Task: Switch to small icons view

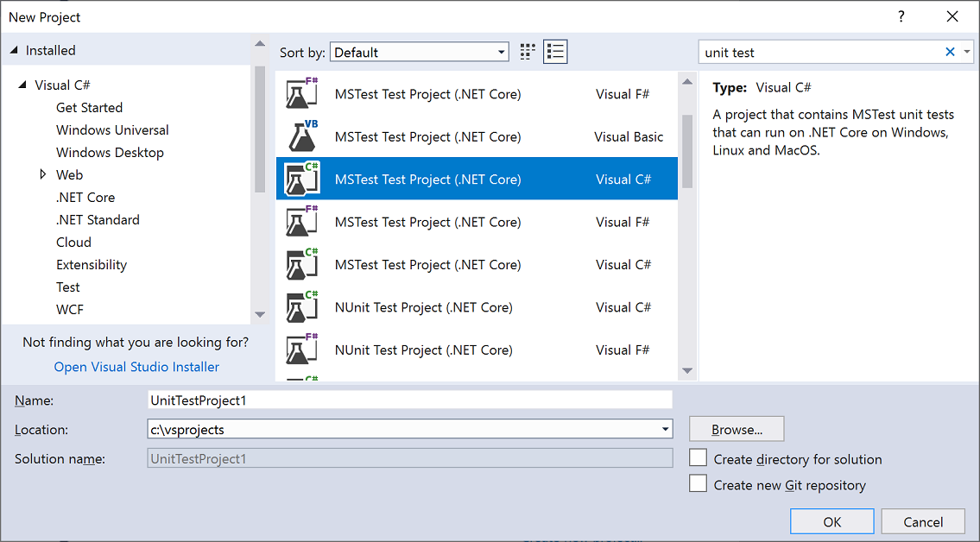Action: tap(528, 52)
